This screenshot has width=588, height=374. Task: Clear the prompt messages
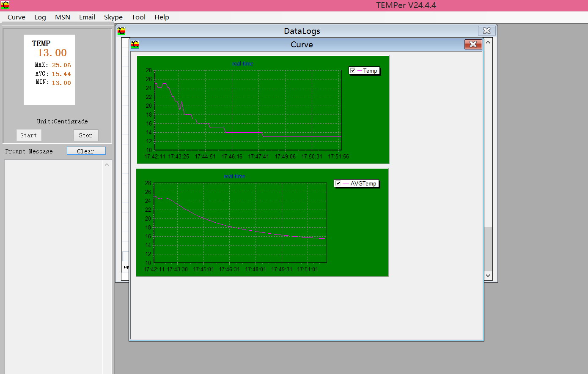(x=86, y=151)
